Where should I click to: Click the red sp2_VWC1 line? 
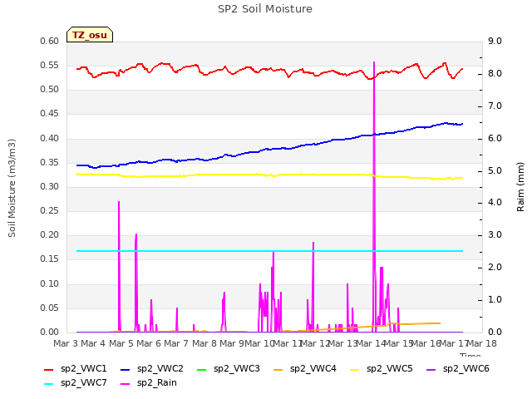click(269, 70)
